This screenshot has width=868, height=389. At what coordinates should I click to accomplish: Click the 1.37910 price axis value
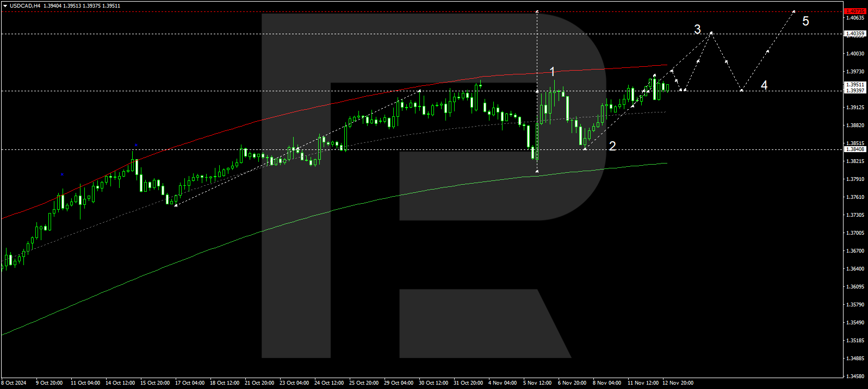(855, 179)
